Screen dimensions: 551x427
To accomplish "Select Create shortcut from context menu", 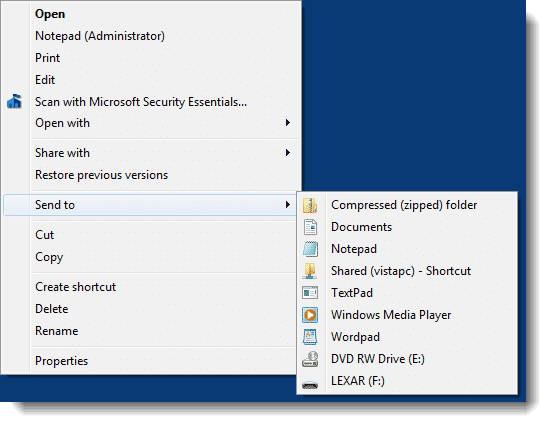I will (x=76, y=287).
